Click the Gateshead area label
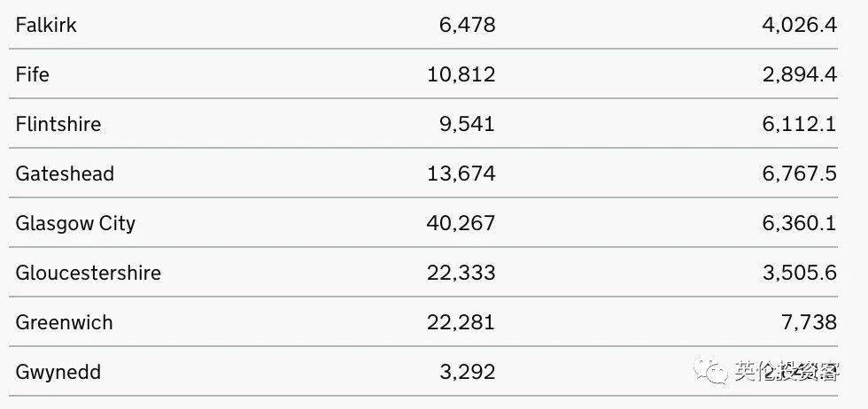 tap(65, 174)
